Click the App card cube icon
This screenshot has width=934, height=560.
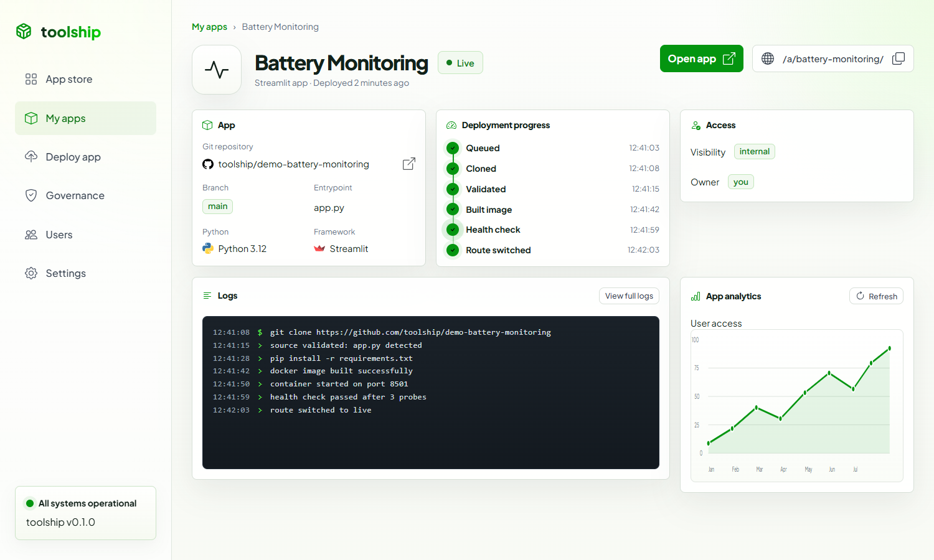(x=207, y=125)
